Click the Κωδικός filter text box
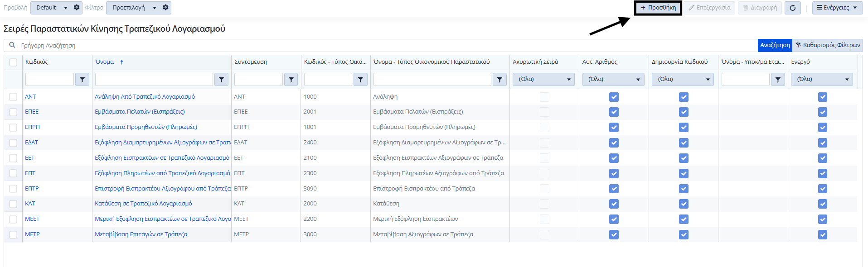Screen dimensions: 868x267 [x=49, y=79]
